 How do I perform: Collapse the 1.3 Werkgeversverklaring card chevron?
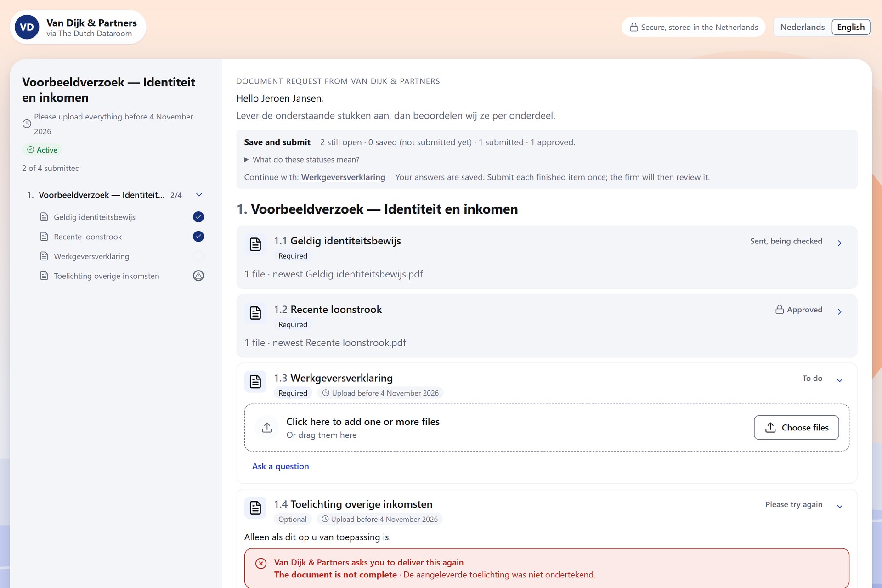839,380
